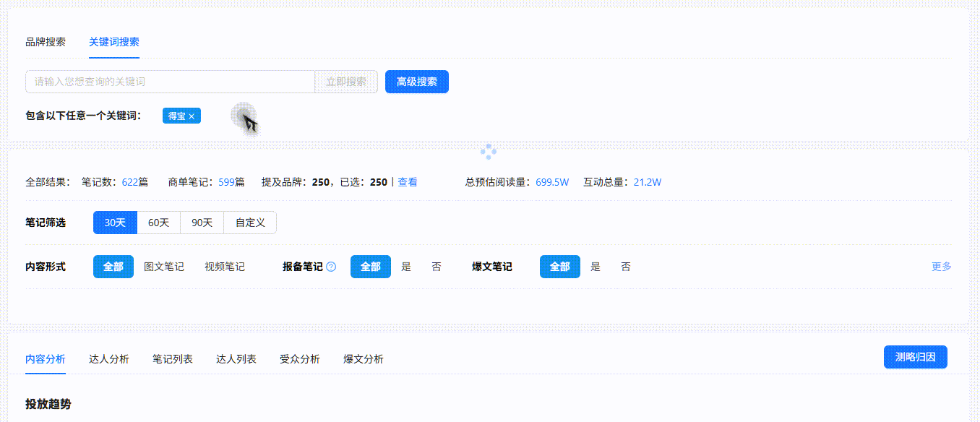
Task: Choose the 自定义 custom date range
Action: (249, 223)
